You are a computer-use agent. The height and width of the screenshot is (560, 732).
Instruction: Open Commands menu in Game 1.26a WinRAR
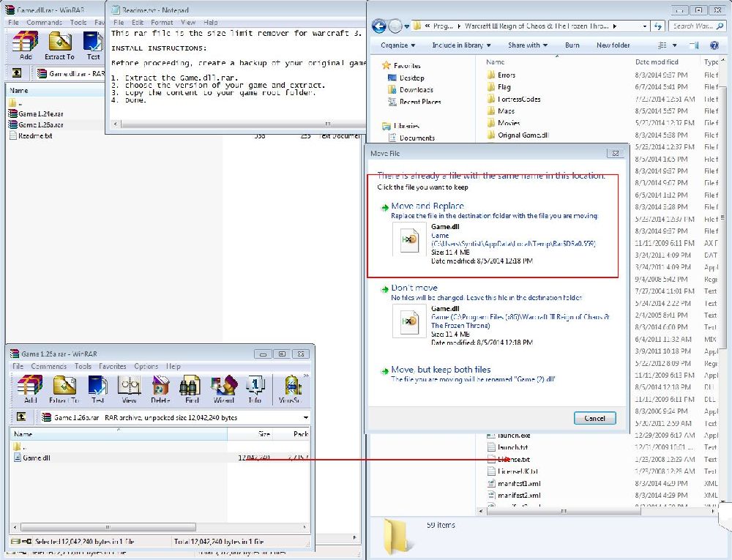pyautogui.click(x=49, y=366)
